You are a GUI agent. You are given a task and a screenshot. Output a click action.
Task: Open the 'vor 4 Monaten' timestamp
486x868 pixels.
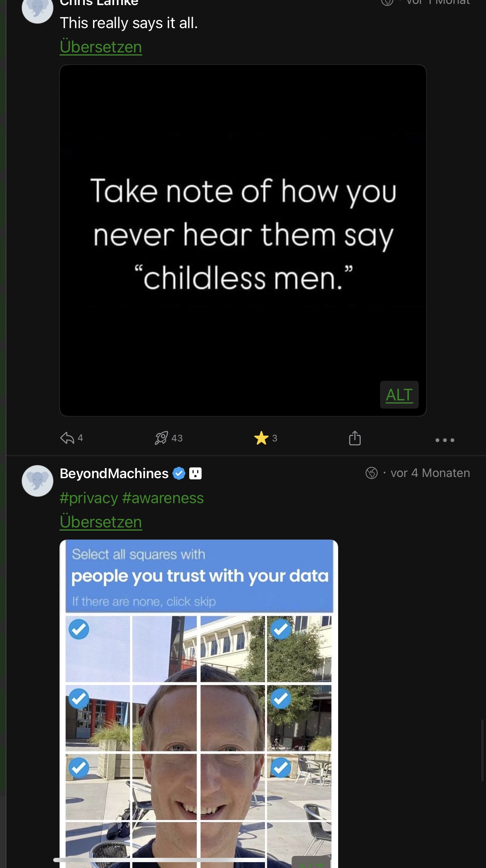(x=430, y=473)
